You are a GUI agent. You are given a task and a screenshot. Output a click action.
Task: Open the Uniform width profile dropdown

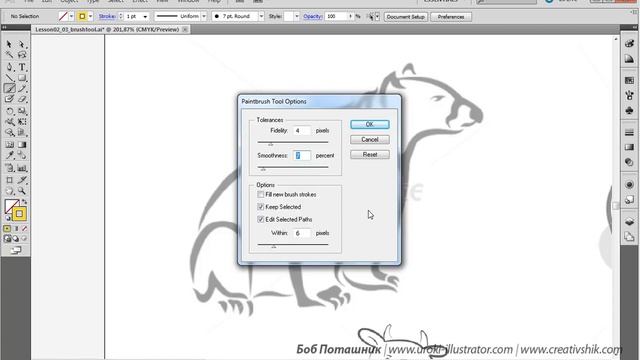tap(204, 16)
